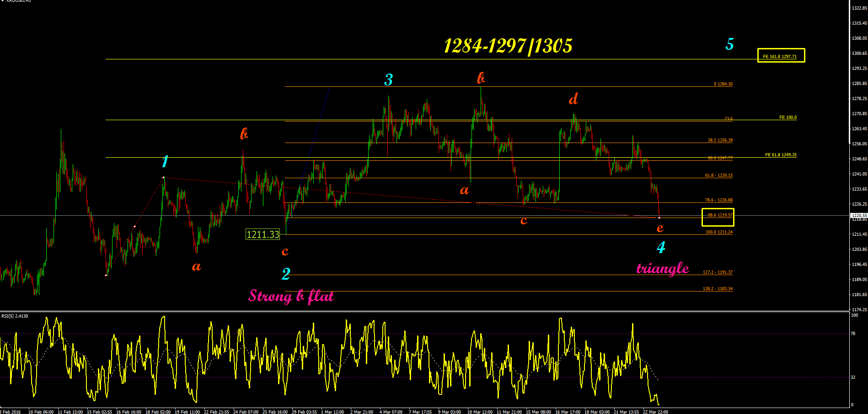Select the "FE 100.0" expansion label
This screenshot has height=414, width=868.
[788, 117]
